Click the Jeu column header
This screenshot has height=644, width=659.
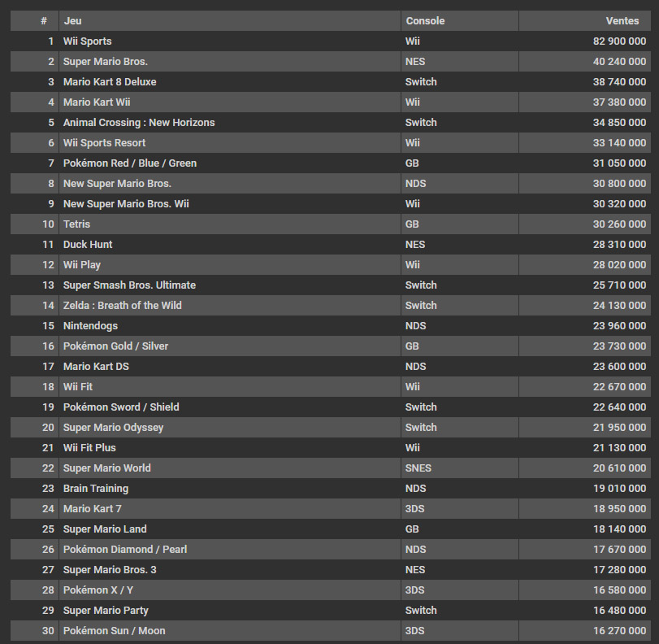[x=72, y=21]
